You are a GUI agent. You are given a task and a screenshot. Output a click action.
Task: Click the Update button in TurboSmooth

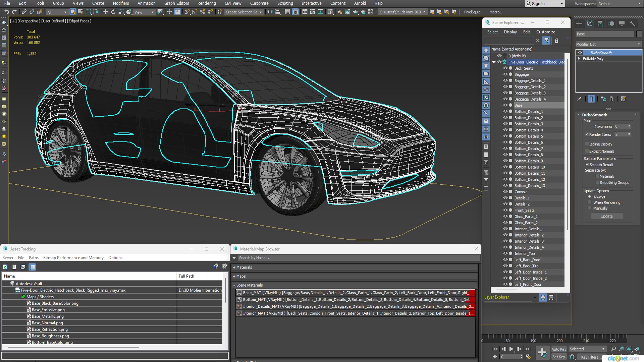tap(606, 216)
